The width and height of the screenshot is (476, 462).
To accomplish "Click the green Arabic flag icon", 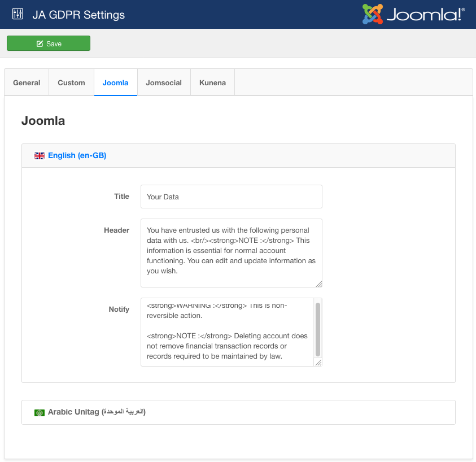I will (x=40, y=412).
